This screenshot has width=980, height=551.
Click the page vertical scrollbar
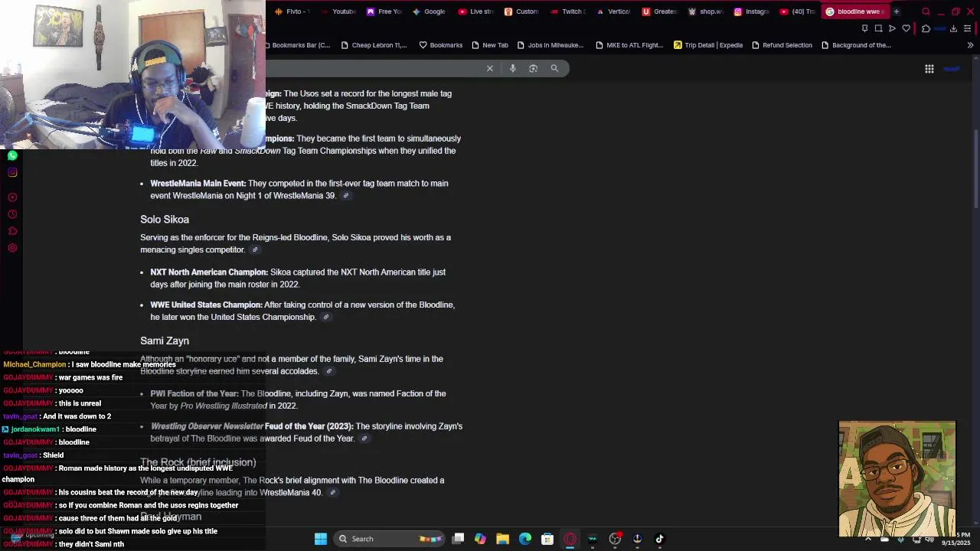975,168
